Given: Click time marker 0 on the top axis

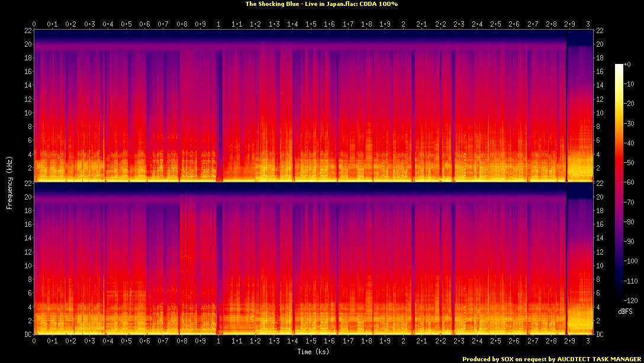Looking at the screenshot, I should (34, 24).
